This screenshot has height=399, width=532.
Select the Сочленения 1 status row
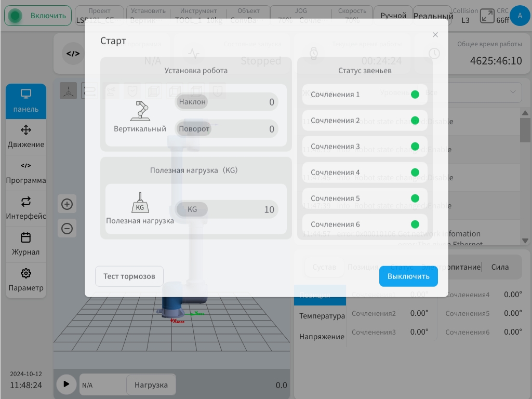pyautogui.click(x=365, y=95)
